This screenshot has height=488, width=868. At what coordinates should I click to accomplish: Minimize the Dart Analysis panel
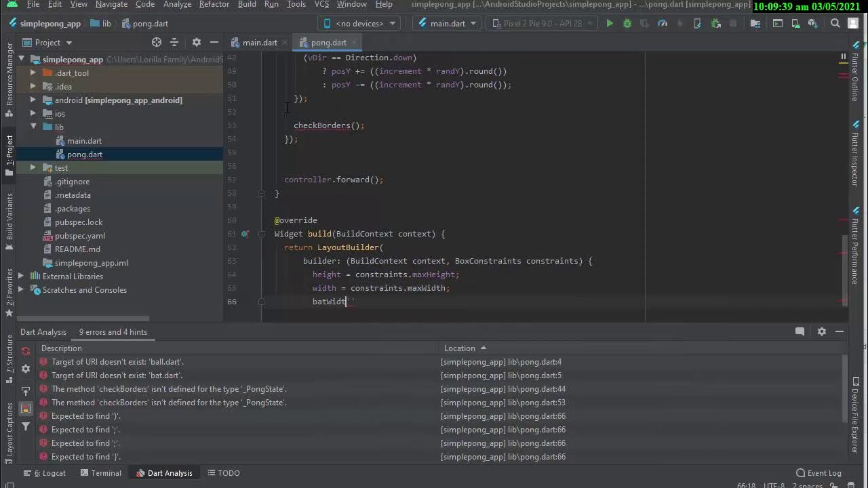point(840,331)
